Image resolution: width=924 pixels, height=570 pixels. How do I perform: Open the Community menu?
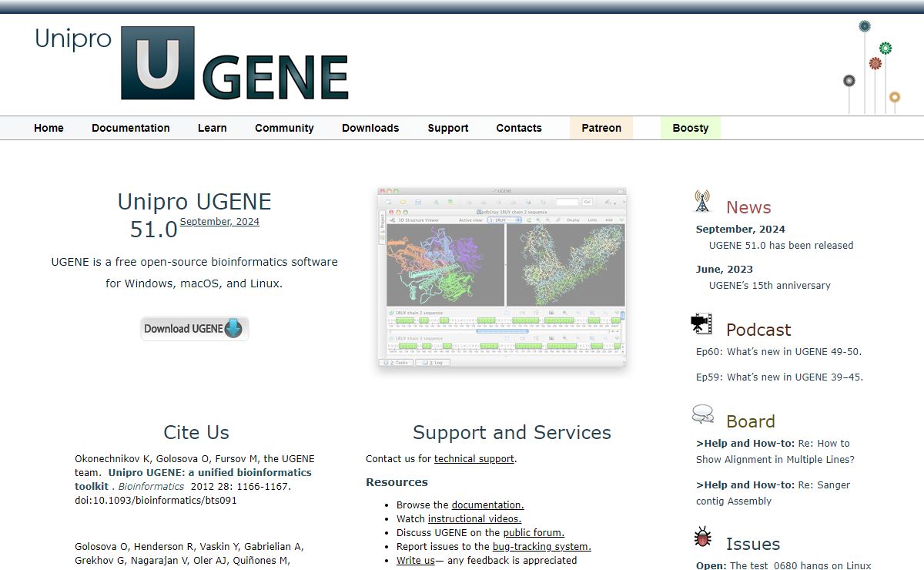[x=284, y=128]
